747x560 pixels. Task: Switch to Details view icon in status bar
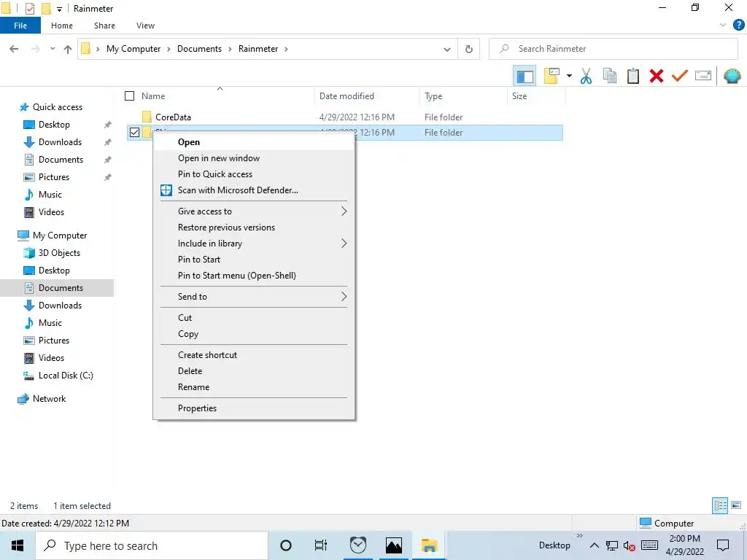click(x=720, y=505)
